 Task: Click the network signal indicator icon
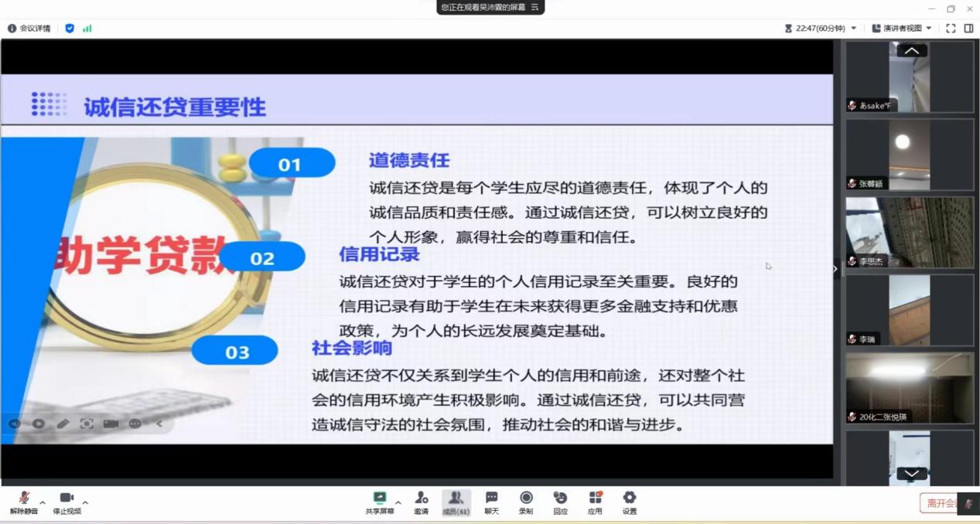(87, 28)
